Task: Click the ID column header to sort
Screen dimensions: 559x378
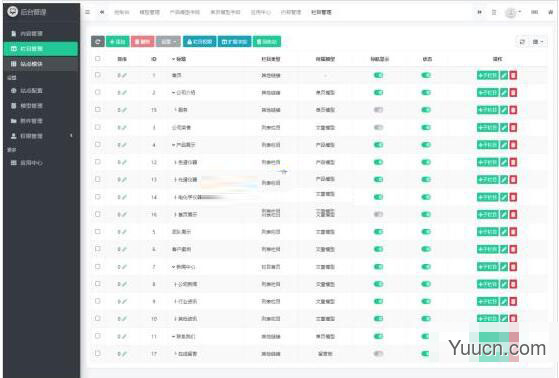Action: (154, 59)
